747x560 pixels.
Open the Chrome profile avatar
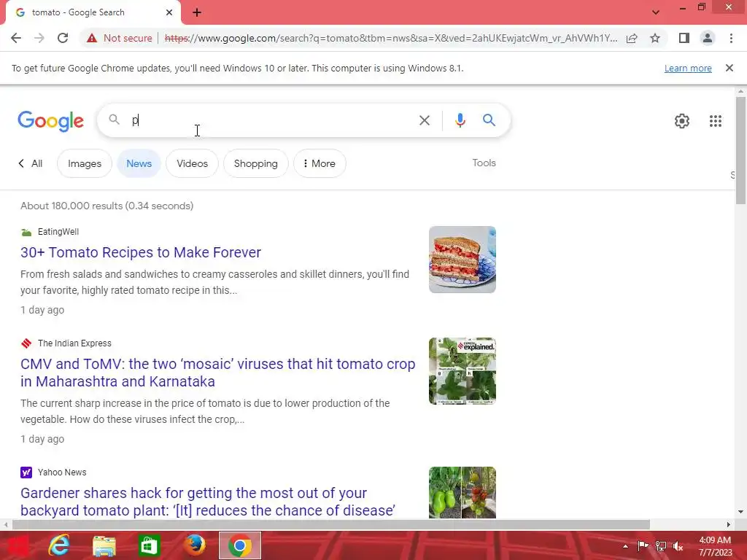708,38
